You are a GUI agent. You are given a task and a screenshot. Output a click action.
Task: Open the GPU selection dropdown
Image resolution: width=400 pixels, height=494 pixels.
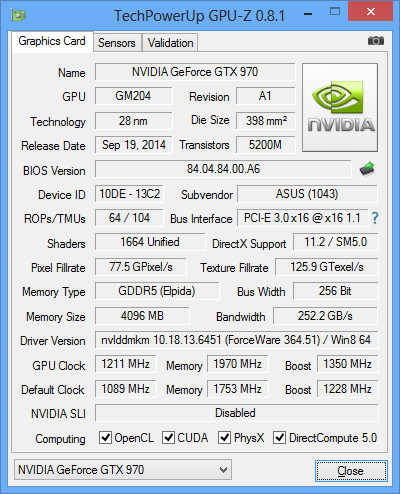click(123, 470)
